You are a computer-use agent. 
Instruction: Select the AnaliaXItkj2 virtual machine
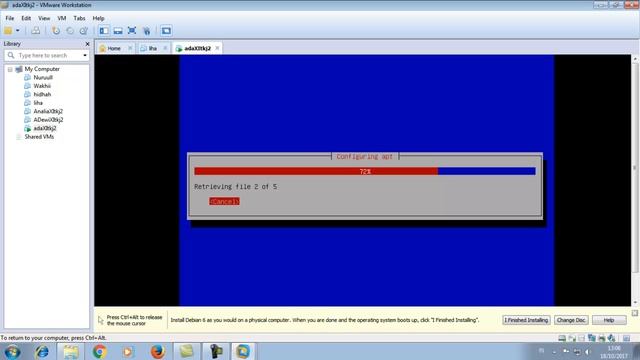pos(48,111)
